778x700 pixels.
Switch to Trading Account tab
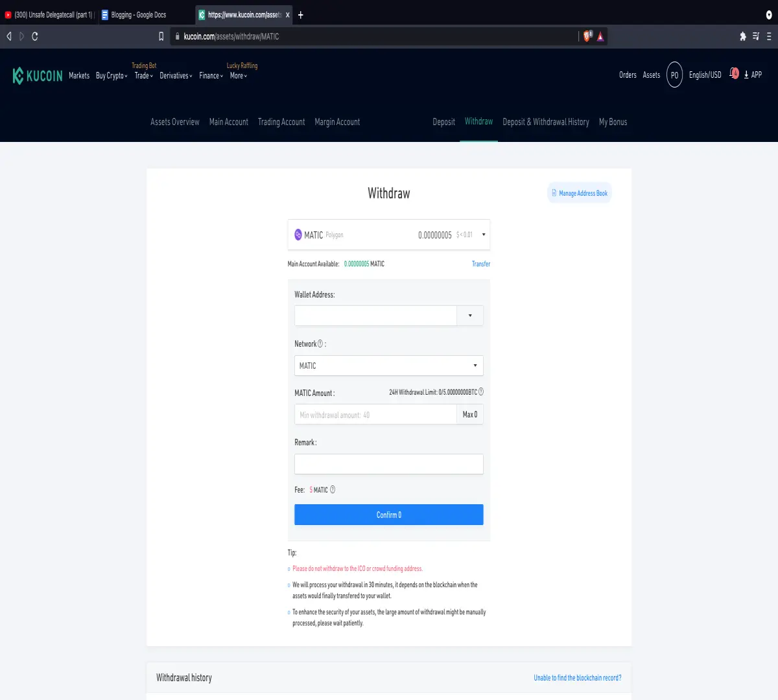281,122
